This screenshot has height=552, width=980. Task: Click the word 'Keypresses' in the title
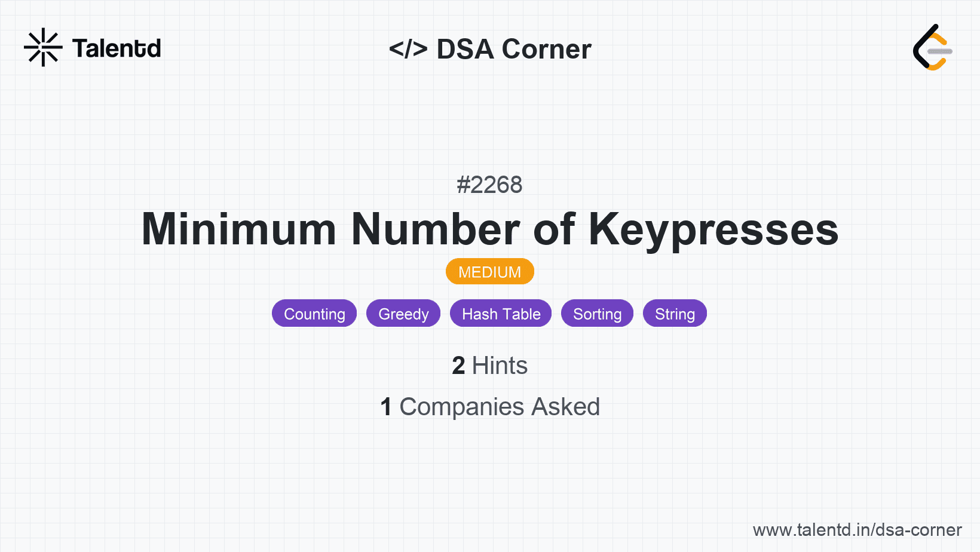713,229
